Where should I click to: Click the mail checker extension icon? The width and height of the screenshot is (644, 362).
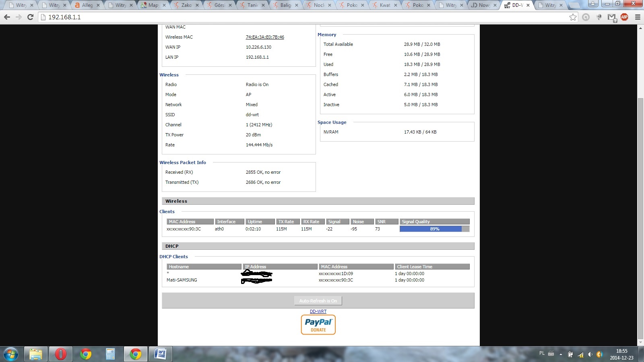(612, 17)
